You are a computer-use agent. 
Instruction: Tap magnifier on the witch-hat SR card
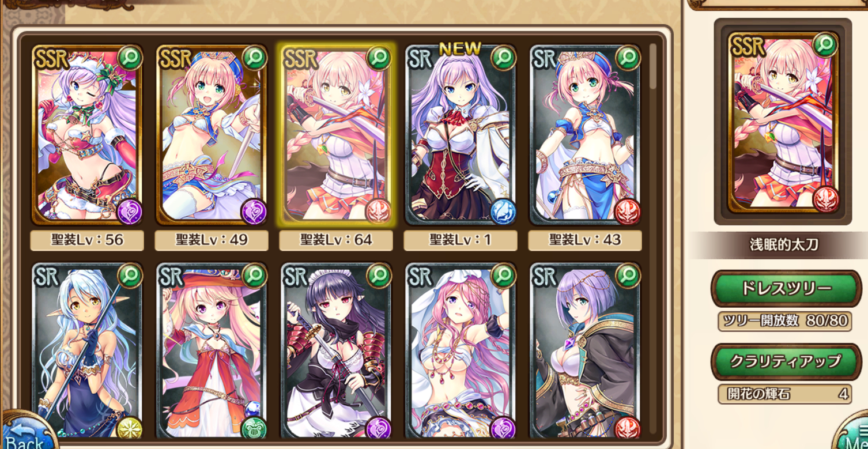[x=254, y=276]
